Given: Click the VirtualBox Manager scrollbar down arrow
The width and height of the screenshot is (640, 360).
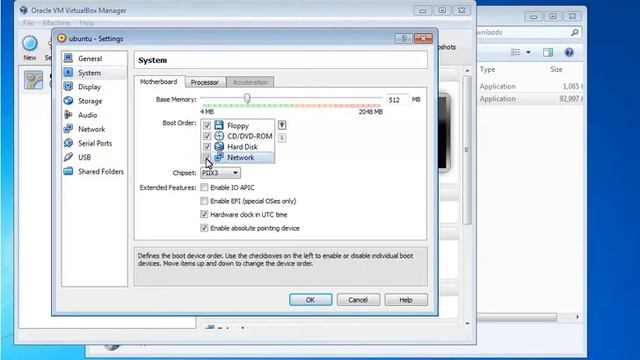Looking at the screenshot, I should click(467, 323).
